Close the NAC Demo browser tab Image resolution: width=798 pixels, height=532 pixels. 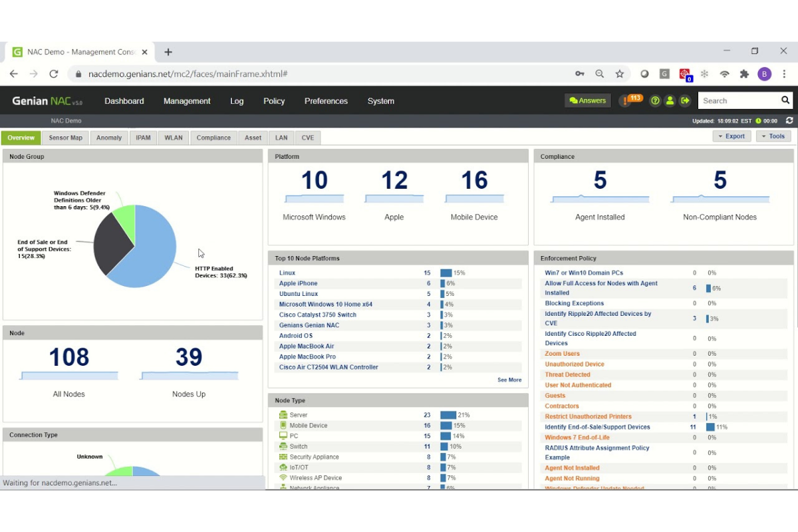[144, 52]
